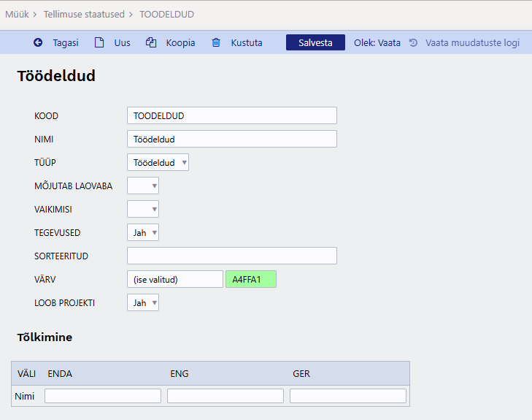Screen dimensions: 532x420
Task: Click the Koopia copy icon
Action: click(151, 43)
